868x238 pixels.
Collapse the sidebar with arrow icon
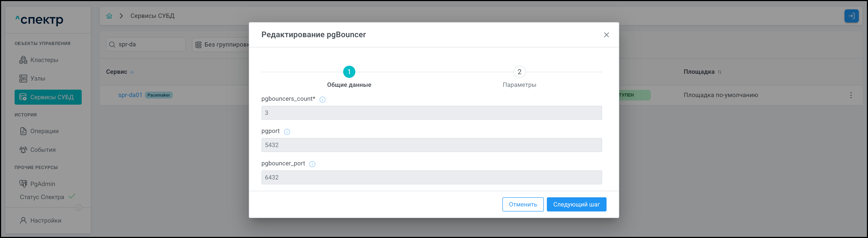pos(78,207)
